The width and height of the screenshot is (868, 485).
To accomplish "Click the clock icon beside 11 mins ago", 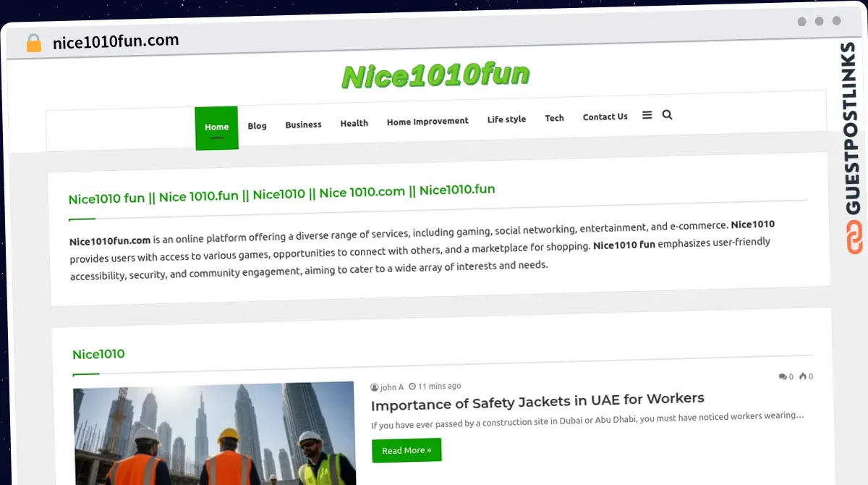I will [412, 387].
